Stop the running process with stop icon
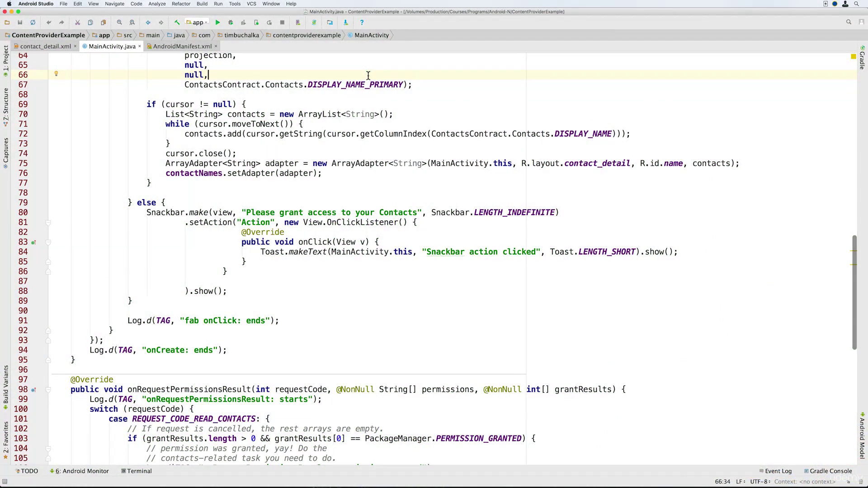This screenshot has width=868, height=488. [x=282, y=22]
